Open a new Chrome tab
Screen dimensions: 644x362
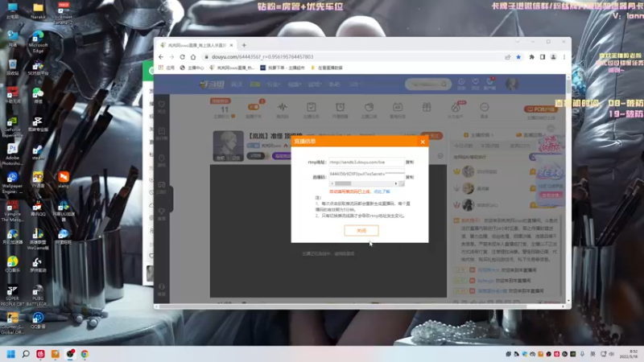(x=244, y=45)
